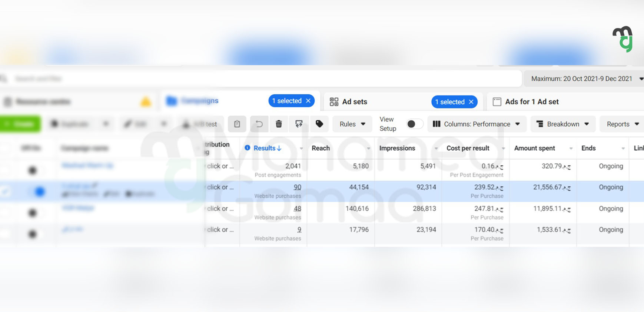Viewport: 644px width, 312px height.
Task: Click the Reach column header
Action: 321,148
